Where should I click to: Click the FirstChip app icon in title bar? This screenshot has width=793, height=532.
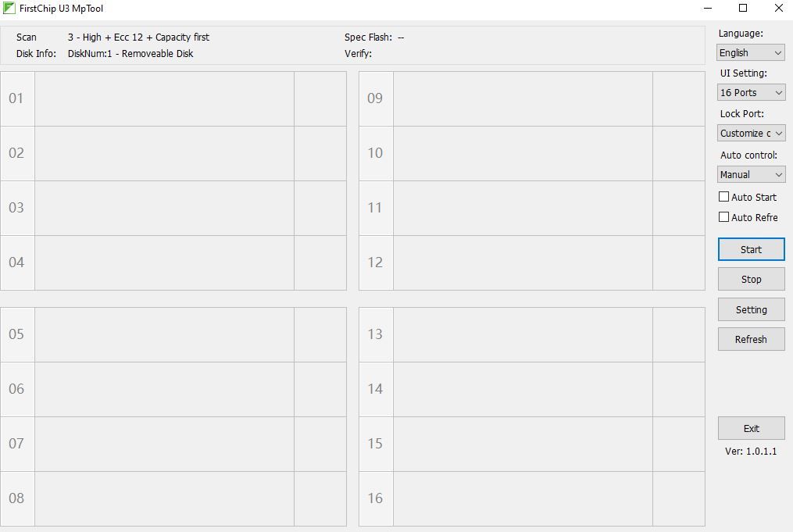pyautogui.click(x=9, y=8)
